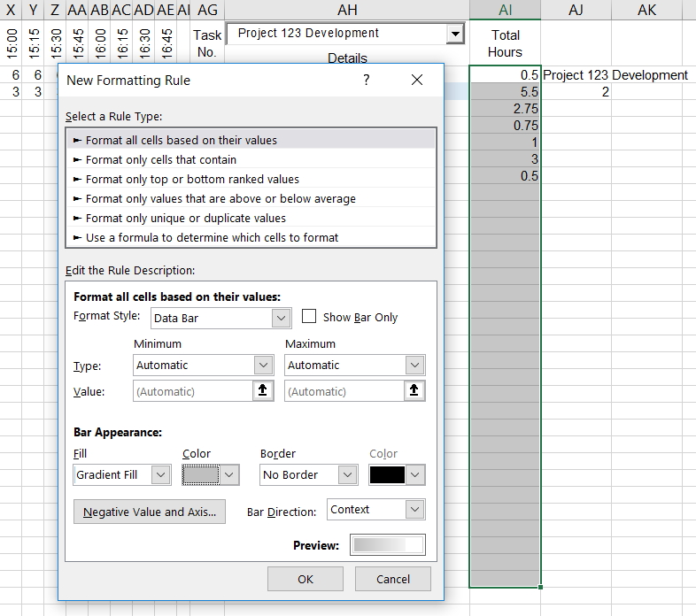
Task: Close the New Formatting Rule dialog
Action: coord(417,80)
